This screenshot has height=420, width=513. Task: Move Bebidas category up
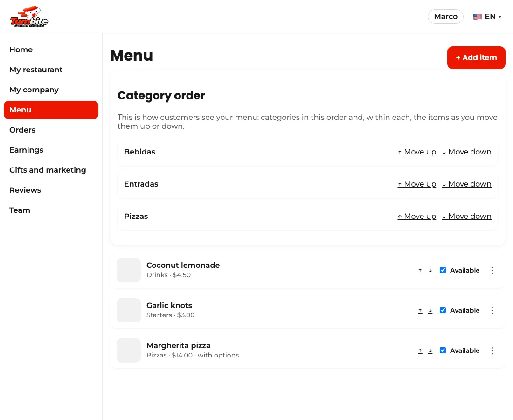tap(417, 152)
